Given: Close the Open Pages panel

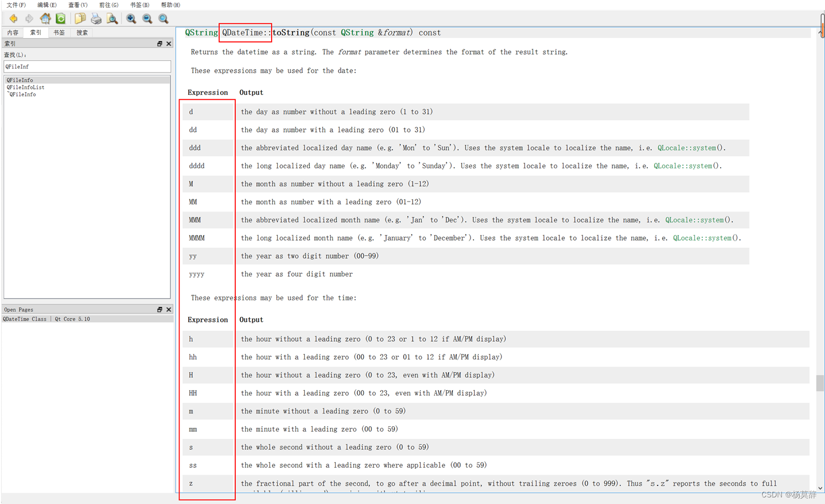Looking at the screenshot, I should tap(169, 310).
